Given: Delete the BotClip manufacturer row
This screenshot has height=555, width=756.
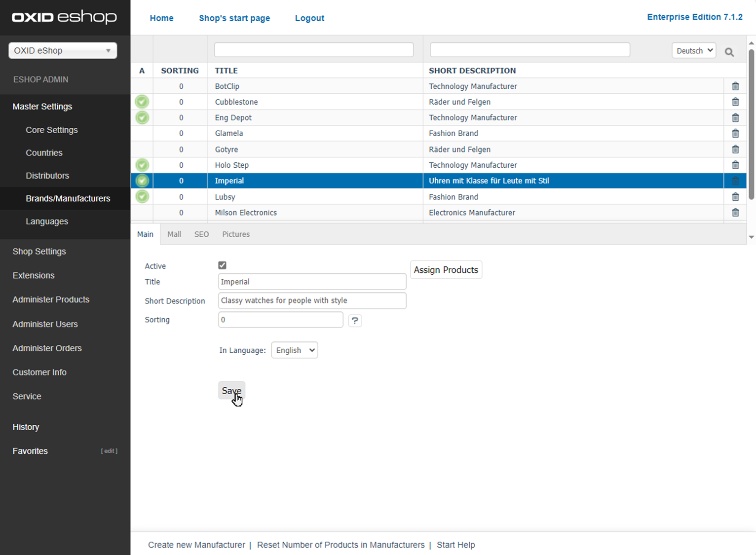Looking at the screenshot, I should (x=735, y=86).
